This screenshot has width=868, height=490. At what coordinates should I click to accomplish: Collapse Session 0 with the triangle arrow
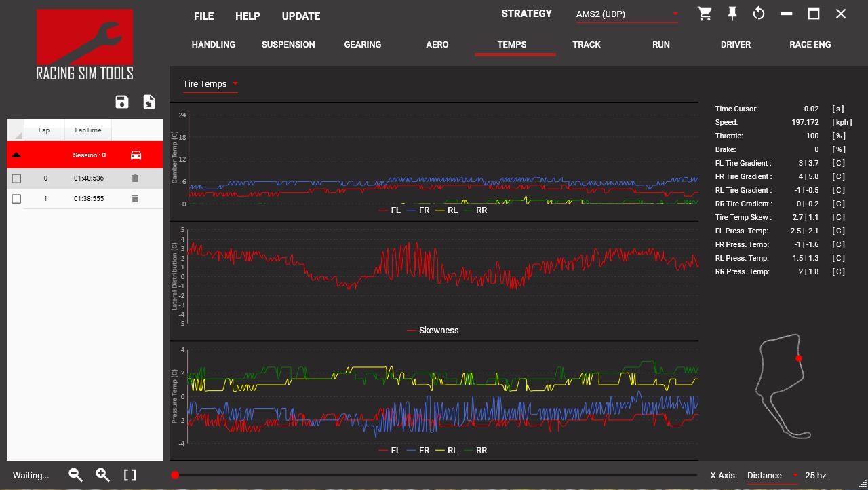pyautogui.click(x=17, y=155)
